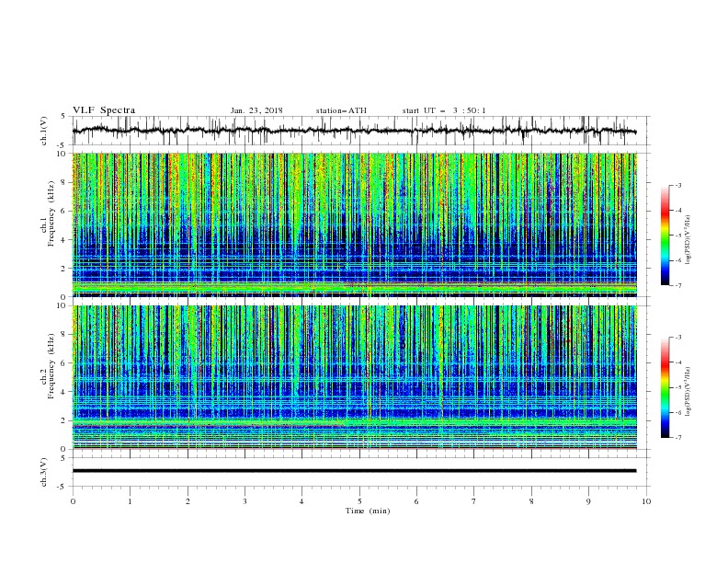Click the 'VLF Spectra' title text

[x=104, y=110]
